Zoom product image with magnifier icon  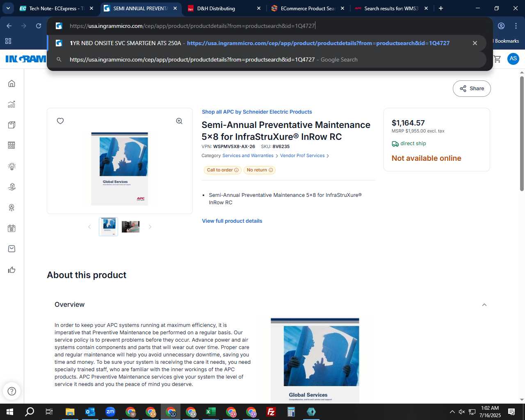tap(179, 121)
